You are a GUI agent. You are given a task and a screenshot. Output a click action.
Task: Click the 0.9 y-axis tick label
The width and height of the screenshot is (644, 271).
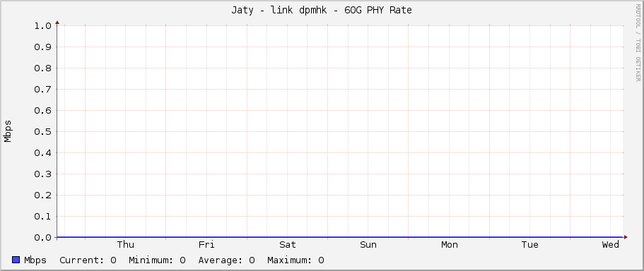(x=43, y=47)
